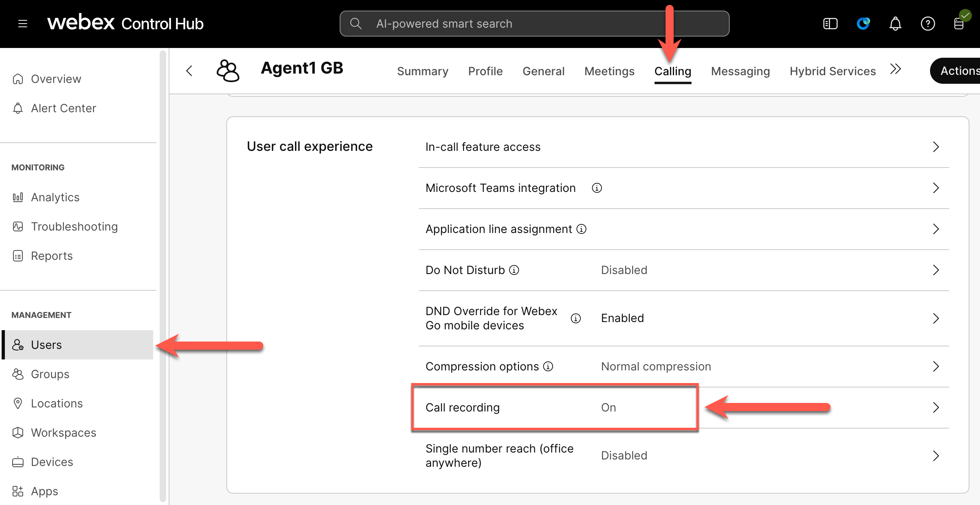Click the panel layout icon near the search bar
Viewport: 980px width, 505px height.
(830, 24)
